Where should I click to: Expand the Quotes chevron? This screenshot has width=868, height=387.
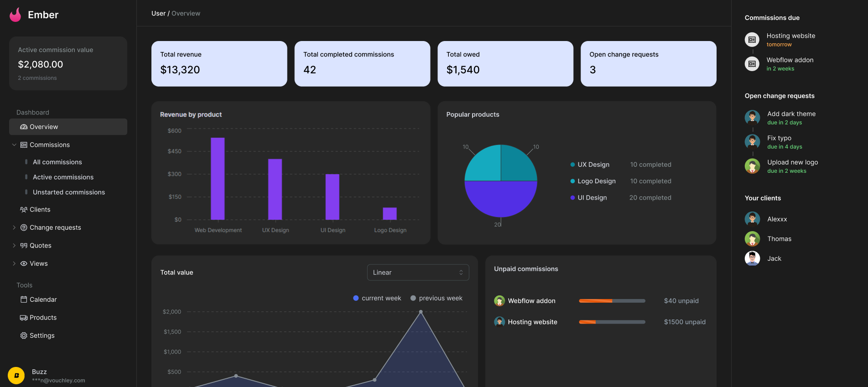point(14,246)
